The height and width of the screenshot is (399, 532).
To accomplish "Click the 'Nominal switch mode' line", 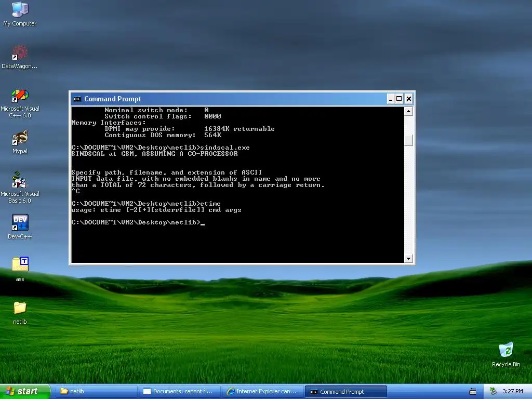I will [x=156, y=110].
